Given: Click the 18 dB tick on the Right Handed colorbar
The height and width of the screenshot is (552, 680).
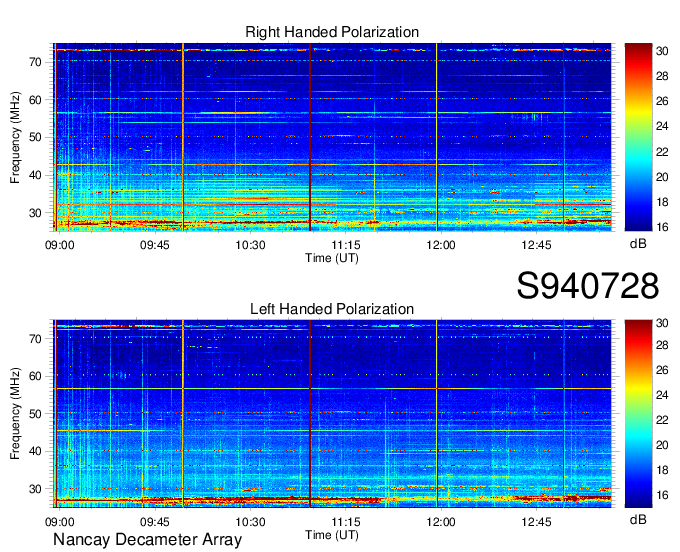Looking at the screenshot, I should pos(662,202).
